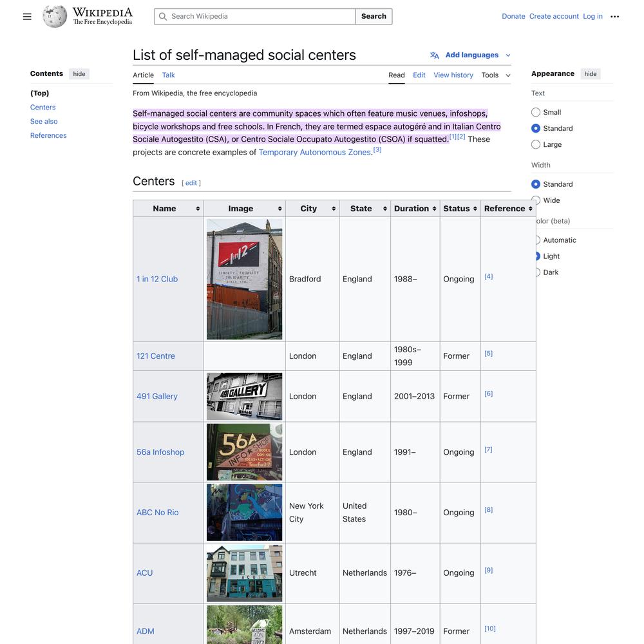Screen dimensions: 644x644
Task: Select Standard width option
Action: (536, 184)
